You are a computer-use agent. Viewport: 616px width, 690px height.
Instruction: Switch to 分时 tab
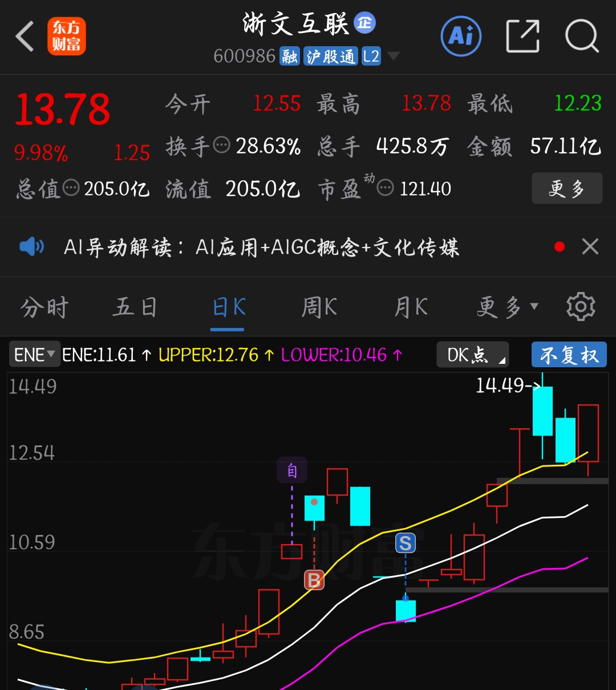point(44,308)
